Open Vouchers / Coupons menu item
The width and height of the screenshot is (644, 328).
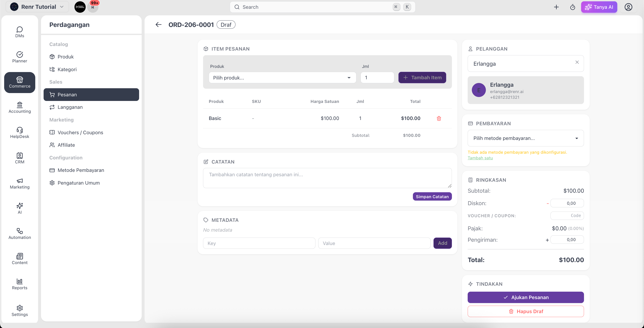91,132
